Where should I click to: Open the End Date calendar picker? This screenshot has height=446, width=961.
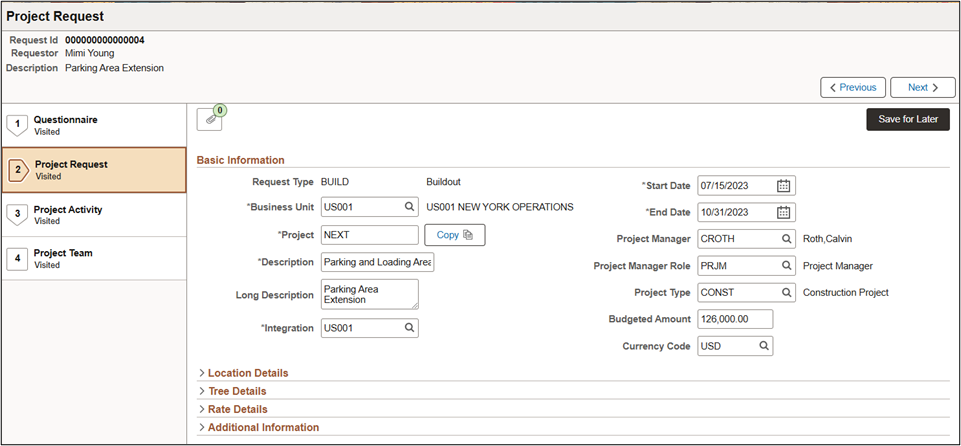[x=783, y=212]
